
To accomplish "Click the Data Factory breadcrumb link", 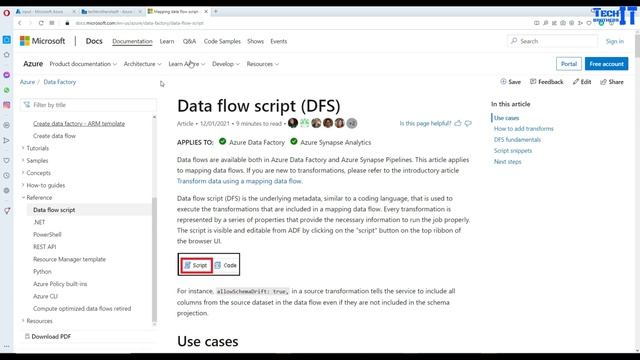I will 60,82.
